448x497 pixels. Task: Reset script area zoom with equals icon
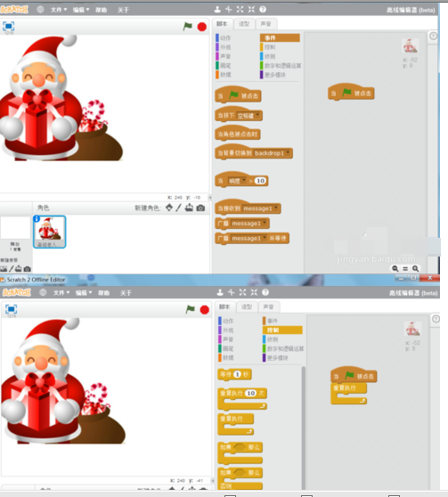click(x=405, y=269)
